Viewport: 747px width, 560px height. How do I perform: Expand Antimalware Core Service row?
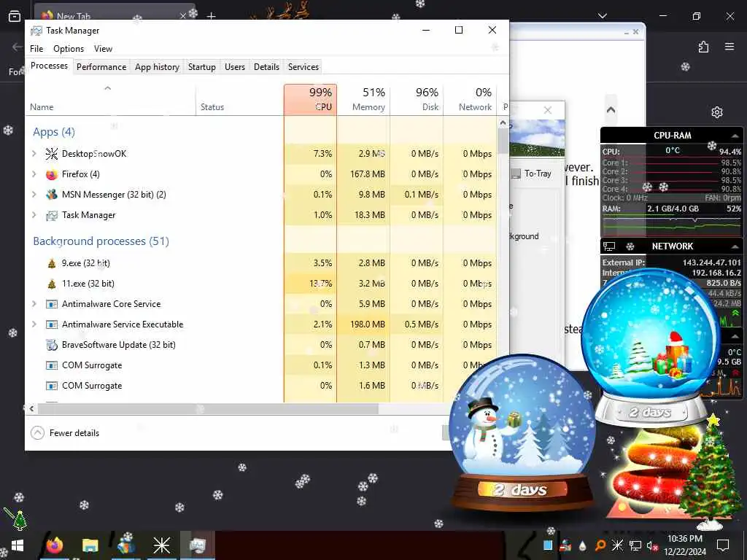[34, 304]
